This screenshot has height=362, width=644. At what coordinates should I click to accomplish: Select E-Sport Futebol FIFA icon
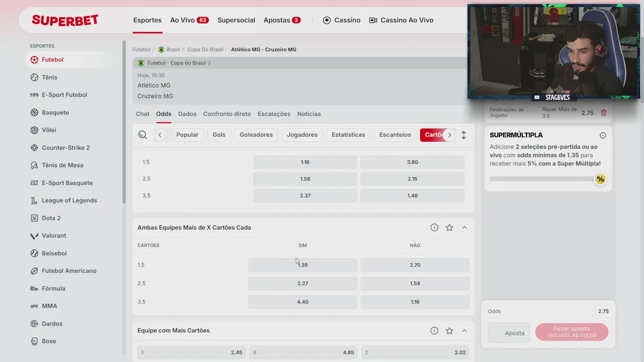pos(34,95)
